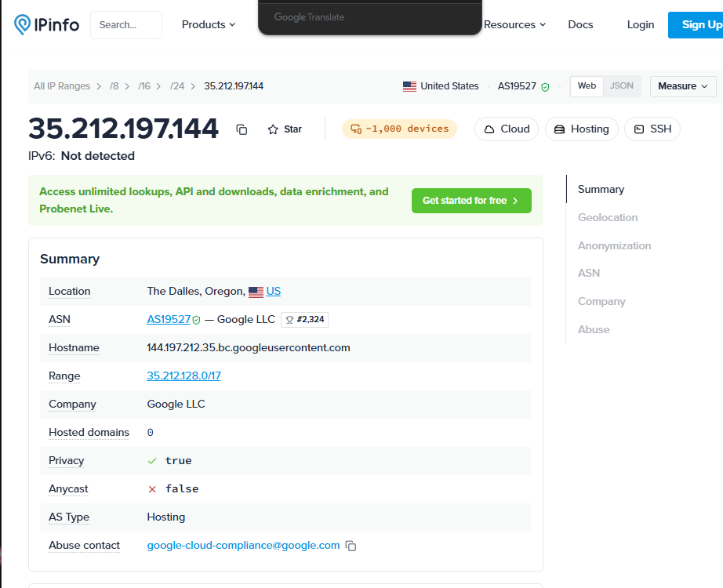Click AS19527 in the breadcrumb bar
This screenshot has height=588, width=723.
(517, 86)
